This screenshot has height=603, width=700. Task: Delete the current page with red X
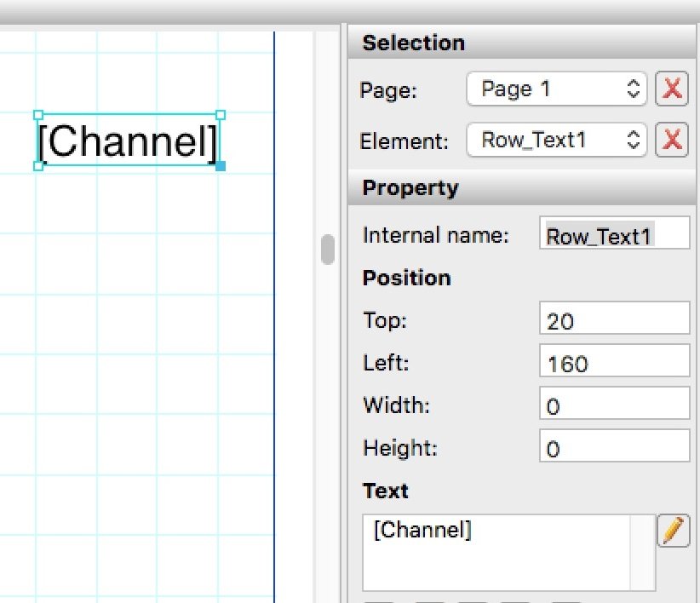pos(672,89)
